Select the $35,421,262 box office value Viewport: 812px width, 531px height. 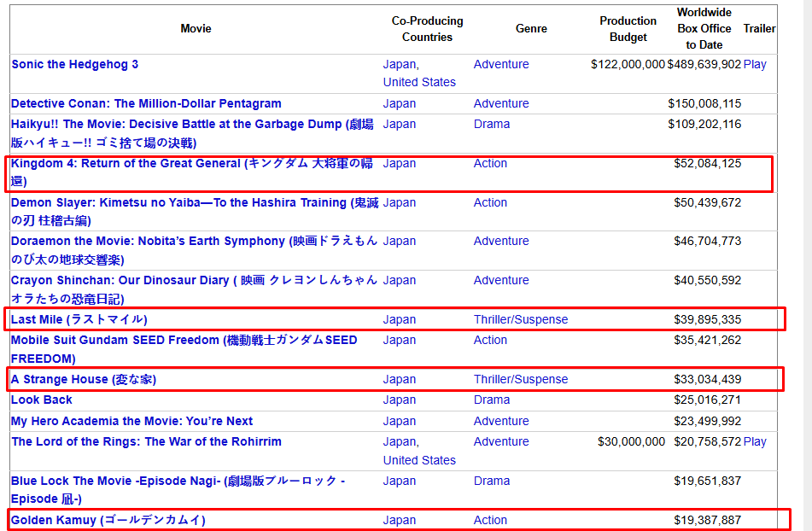[707, 340]
